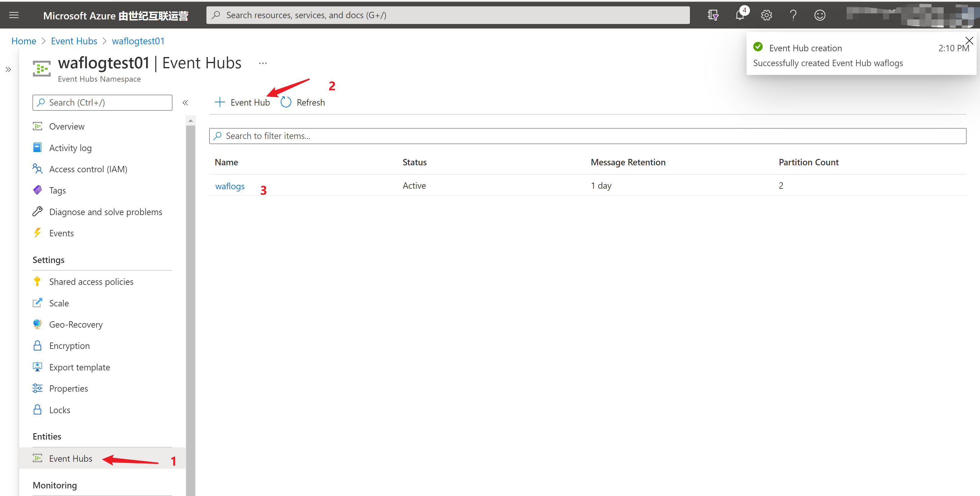The width and height of the screenshot is (980, 496).
Task: Expand the Settings section in sidebar
Action: pyautogui.click(x=49, y=259)
